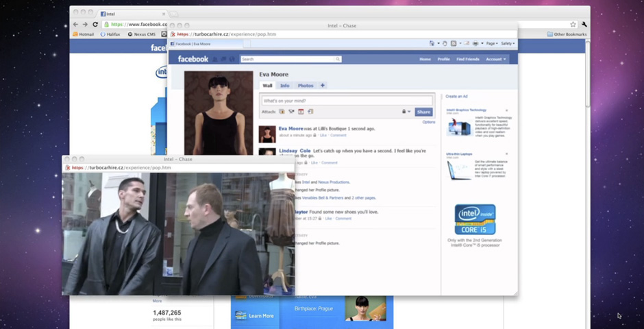Click the video in the small Intel – Chase window
This screenshot has width=644, height=329.
(178, 233)
